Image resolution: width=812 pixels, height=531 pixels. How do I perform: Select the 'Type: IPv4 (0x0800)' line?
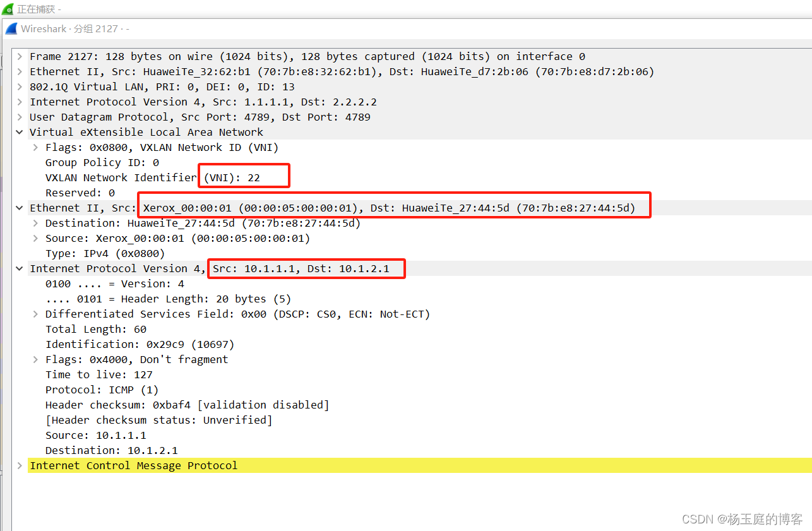105,253
